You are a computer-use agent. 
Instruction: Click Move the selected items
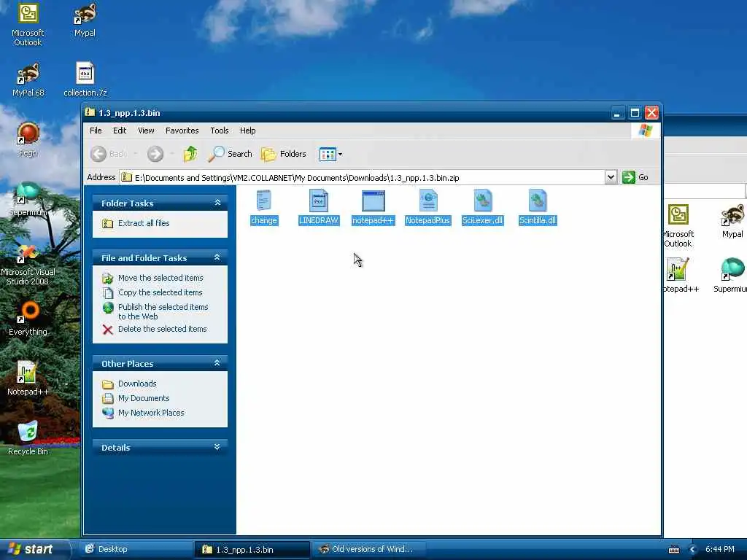[160, 278]
